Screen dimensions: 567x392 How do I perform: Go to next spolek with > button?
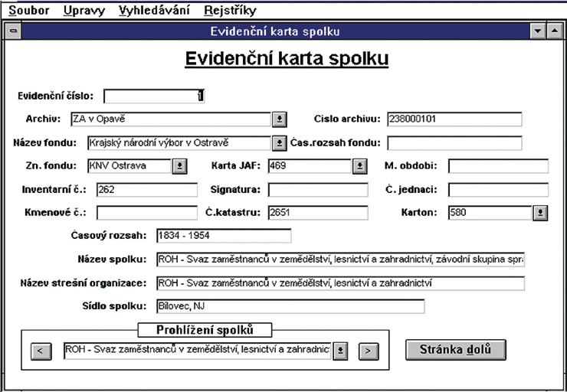click(369, 351)
